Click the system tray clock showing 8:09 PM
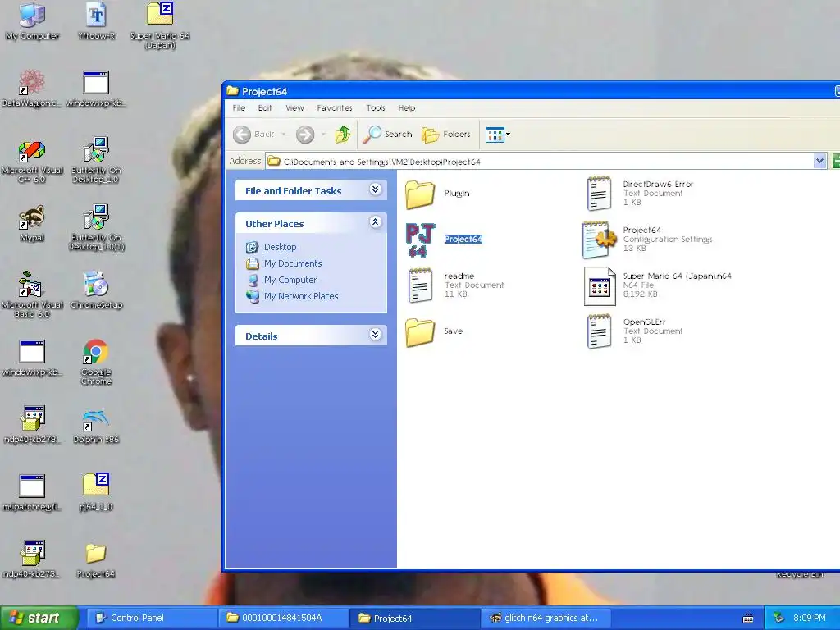This screenshot has height=630, width=840. coord(809,618)
